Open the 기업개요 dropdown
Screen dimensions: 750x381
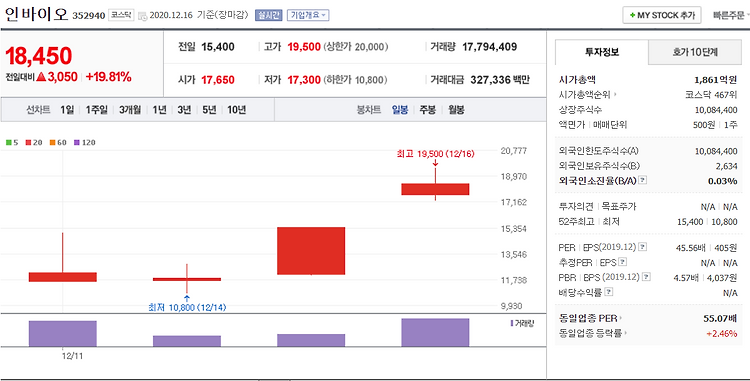(308, 15)
